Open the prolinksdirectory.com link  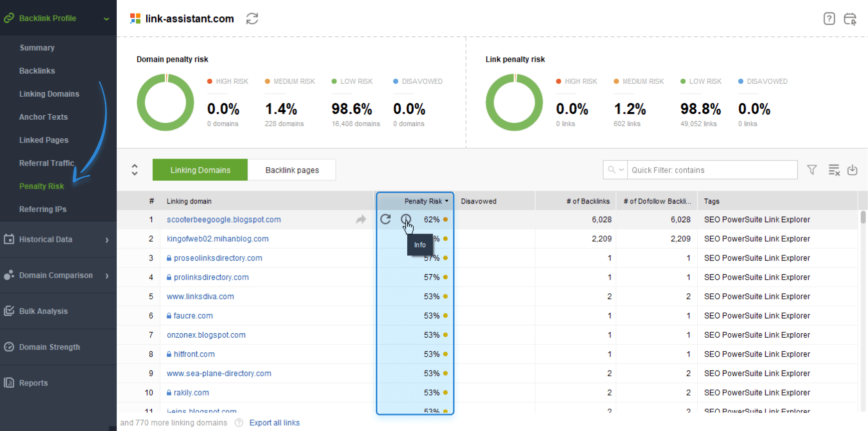(211, 277)
